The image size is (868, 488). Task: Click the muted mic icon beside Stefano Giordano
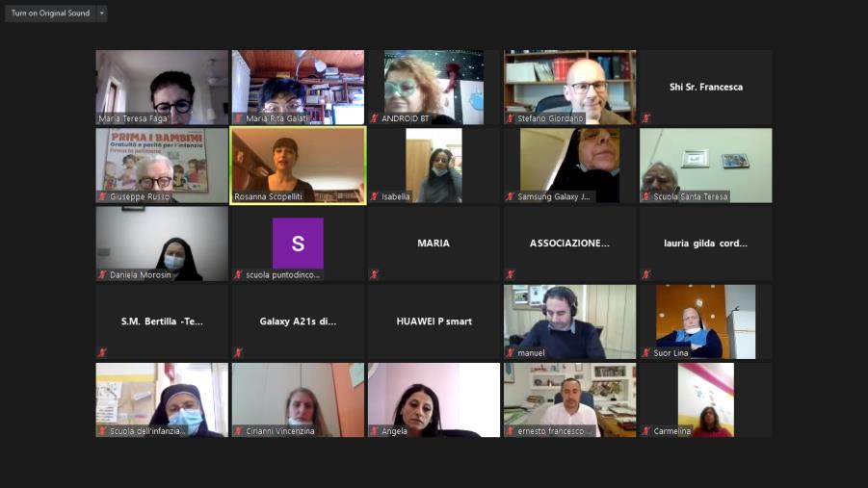coord(510,118)
